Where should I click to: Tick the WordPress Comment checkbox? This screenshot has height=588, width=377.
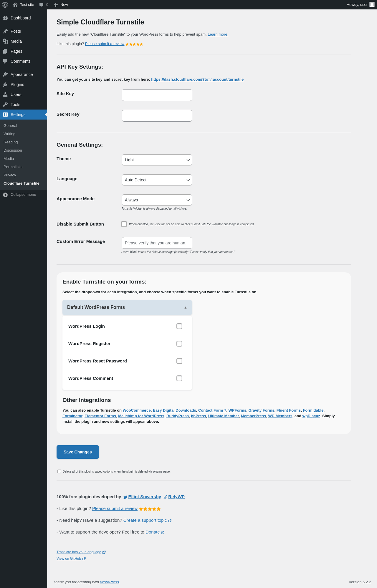179,378
